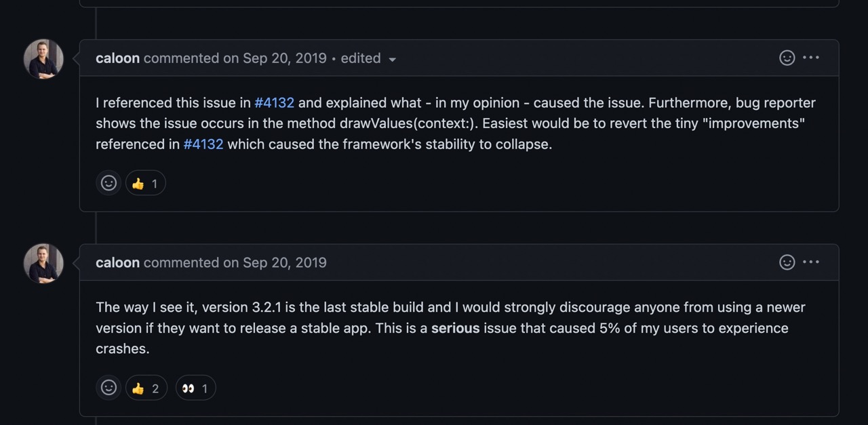Open second #4132 link after 'referenced in'
Viewport: 868px width, 425px height.
click(203, 144)
